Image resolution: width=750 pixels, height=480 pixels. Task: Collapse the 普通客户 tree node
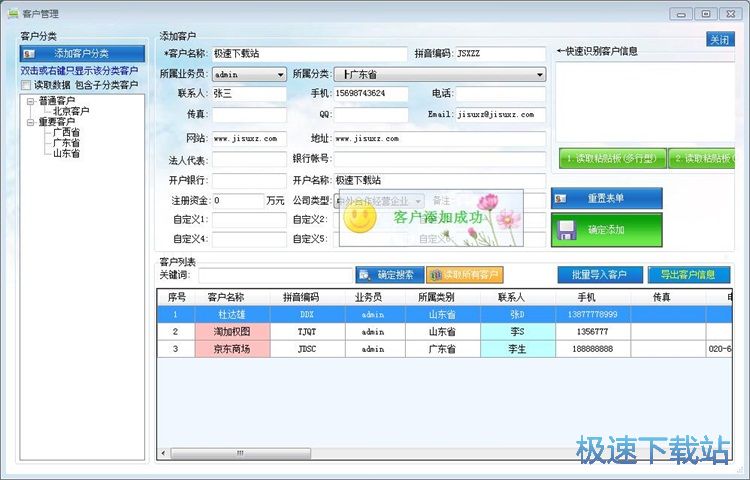point(31,101)
